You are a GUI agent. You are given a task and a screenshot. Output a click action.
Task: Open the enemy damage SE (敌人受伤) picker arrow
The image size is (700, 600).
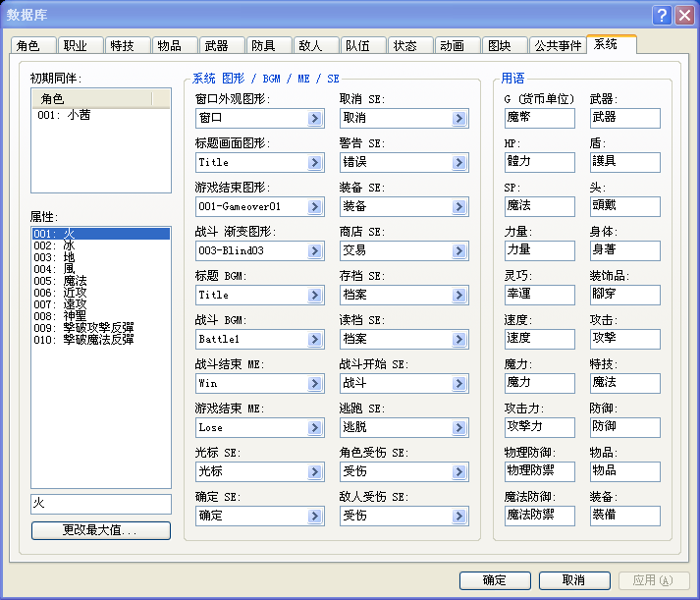pos(458,517)
